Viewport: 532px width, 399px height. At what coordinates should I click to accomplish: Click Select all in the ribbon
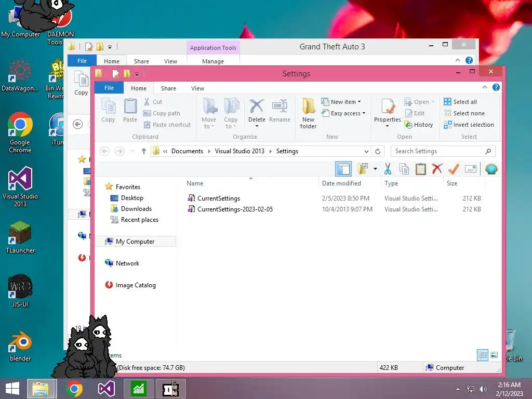[460, 102]
